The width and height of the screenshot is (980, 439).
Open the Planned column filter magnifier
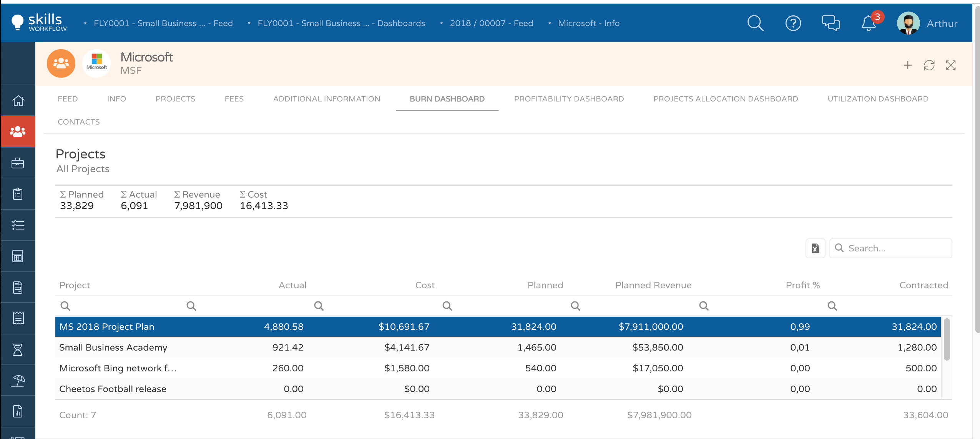click(447, 306)
